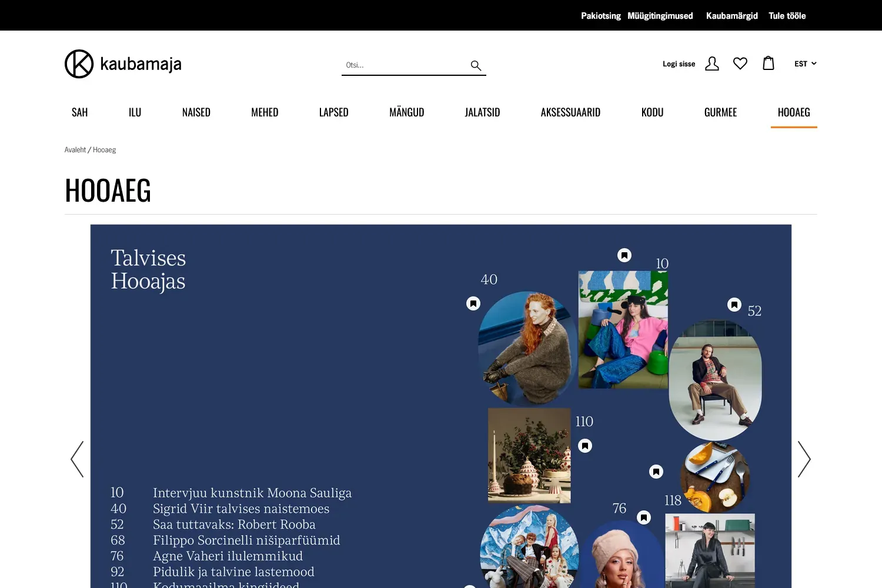Select the HOOAEG navigation tab
Image resolution: width=882 pixels, height=588 pixels.
[793, 112]
